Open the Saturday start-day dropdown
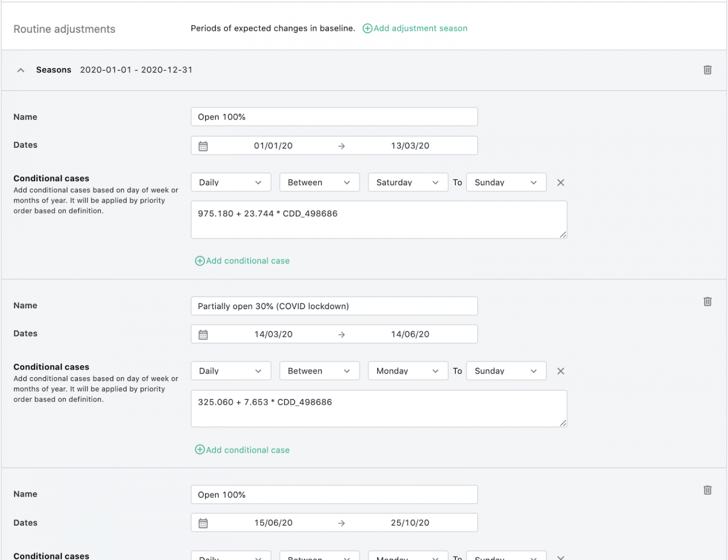Image resolution: width=728 pixels, height=560 pixels. click(x=408, y=183)
